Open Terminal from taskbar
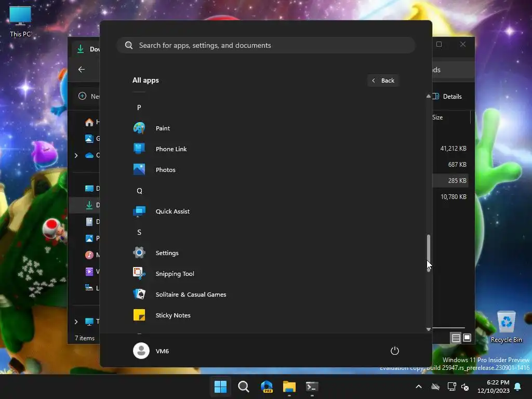This screenshot has width=532, height=399. (312, 387)
